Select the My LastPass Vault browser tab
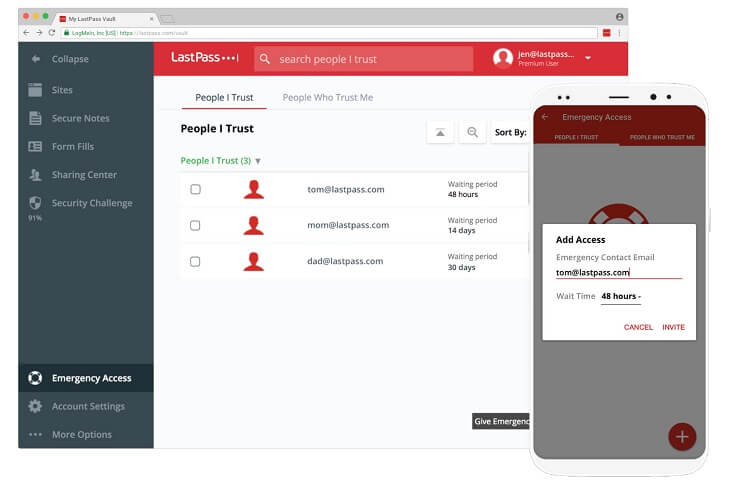 click(x=106, y=19)
